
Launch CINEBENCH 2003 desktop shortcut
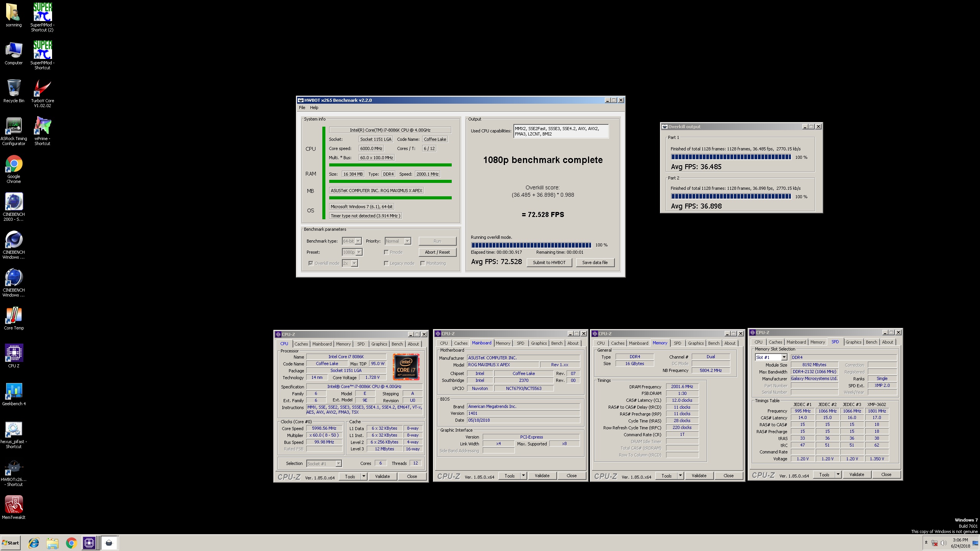[14, 207]
